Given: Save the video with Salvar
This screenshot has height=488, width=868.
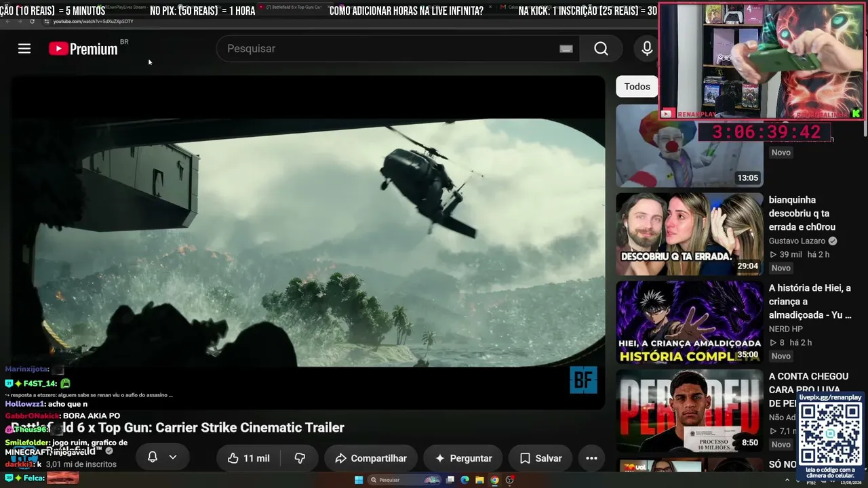Looking at the screenshot, I should [540, 458].
